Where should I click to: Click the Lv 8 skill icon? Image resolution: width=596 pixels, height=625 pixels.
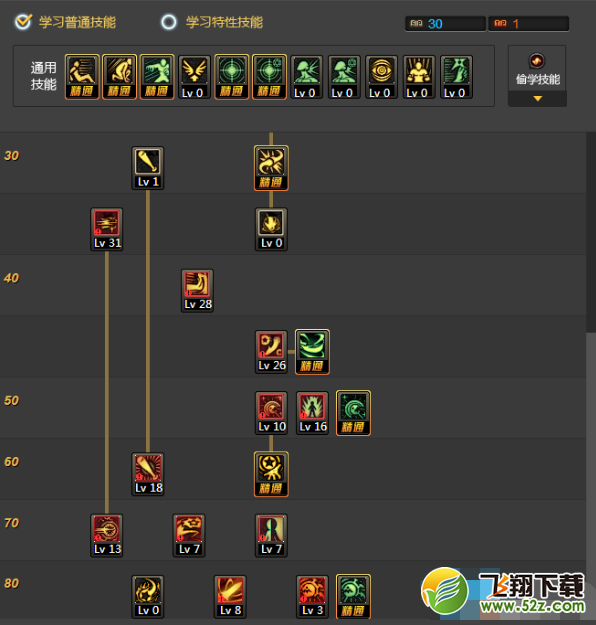click(x=230, y=597)
